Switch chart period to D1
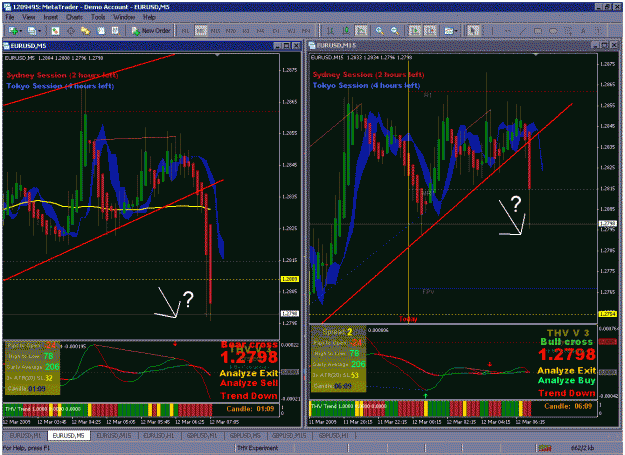 pos(275,31)
